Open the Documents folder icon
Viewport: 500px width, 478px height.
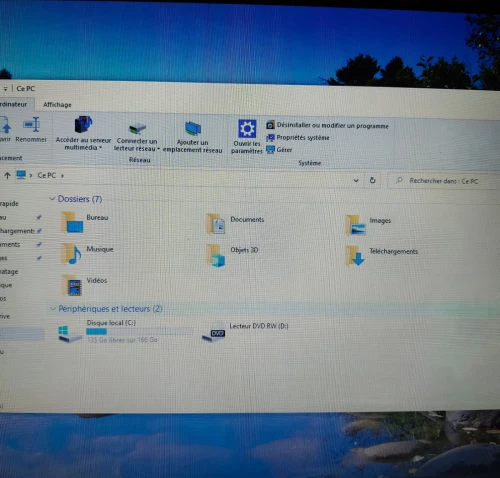(x=216, y=224)
